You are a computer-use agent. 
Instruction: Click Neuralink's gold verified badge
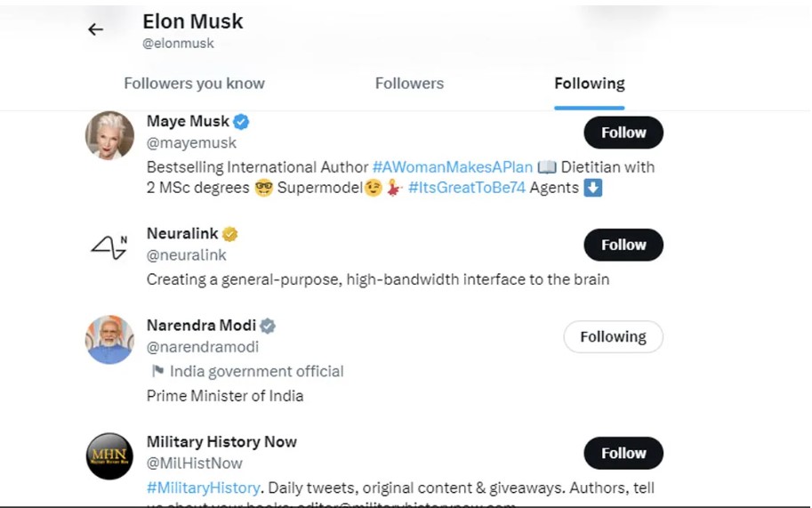[x=229, y=234]
